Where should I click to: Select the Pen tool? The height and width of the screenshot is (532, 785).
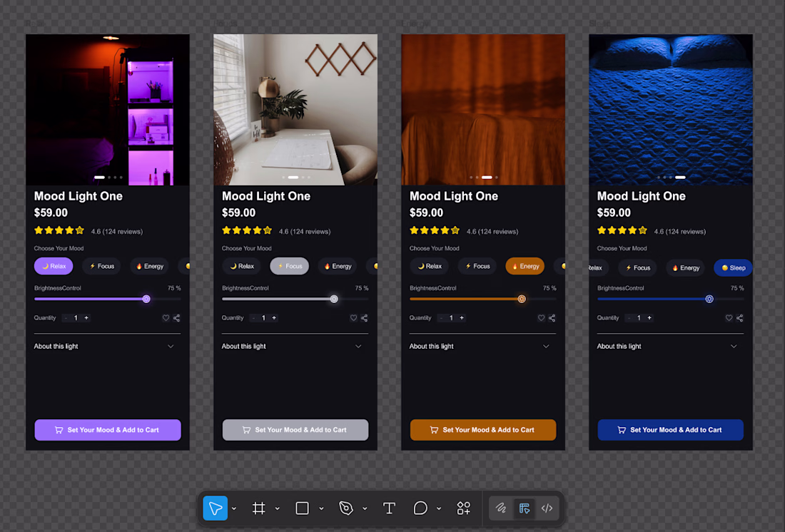coord(346,508)
